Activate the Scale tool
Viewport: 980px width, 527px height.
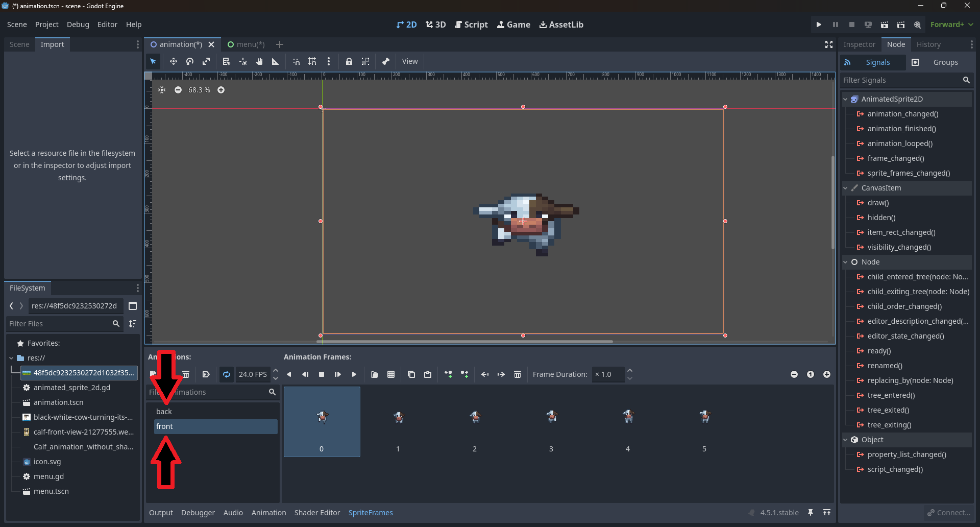click(206, 61)
